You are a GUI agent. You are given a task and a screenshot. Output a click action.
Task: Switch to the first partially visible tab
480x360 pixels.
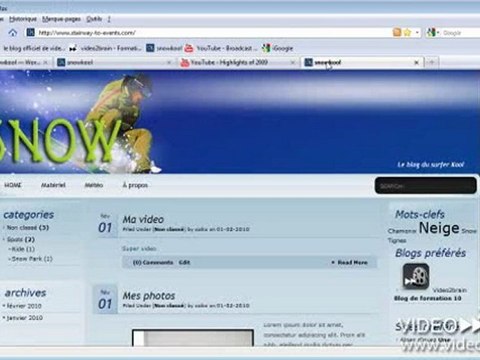click(20, 62)
